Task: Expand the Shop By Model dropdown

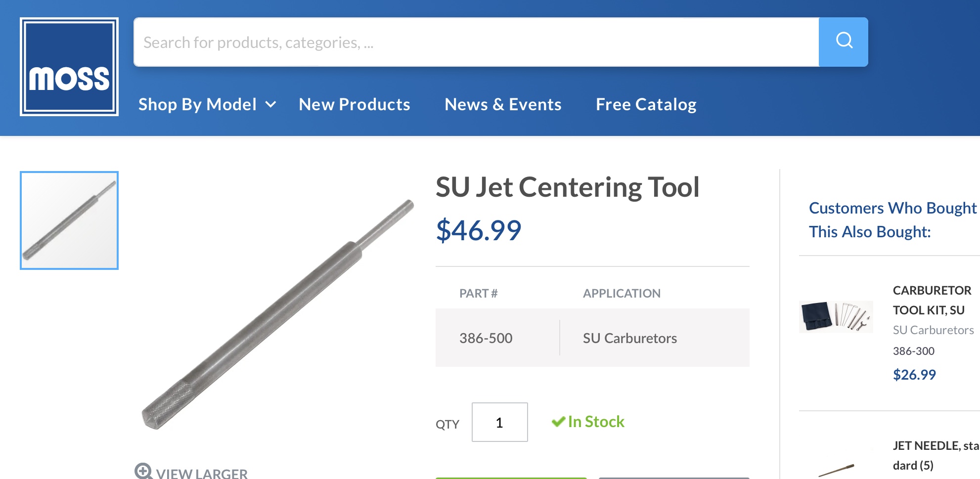Action: (x=198, y=104)
